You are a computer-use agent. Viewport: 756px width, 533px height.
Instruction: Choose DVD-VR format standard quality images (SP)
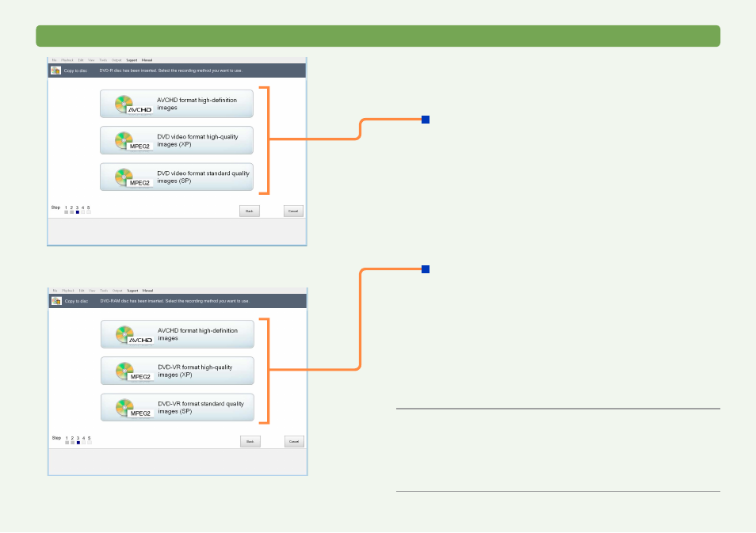[178, 407]
